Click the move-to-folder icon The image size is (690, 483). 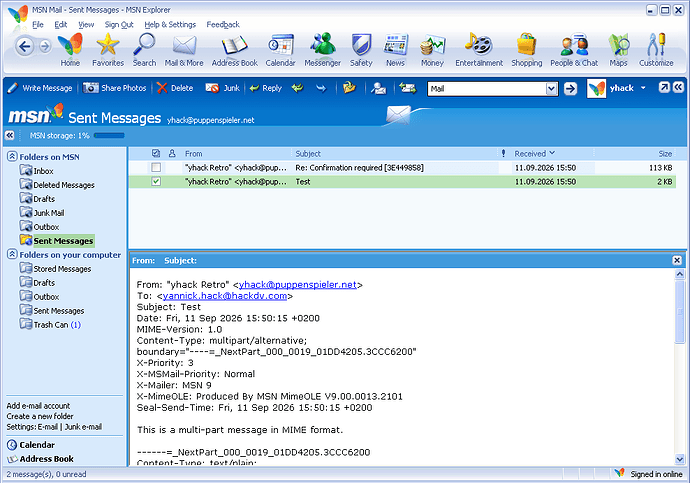(x=349, y=88)
